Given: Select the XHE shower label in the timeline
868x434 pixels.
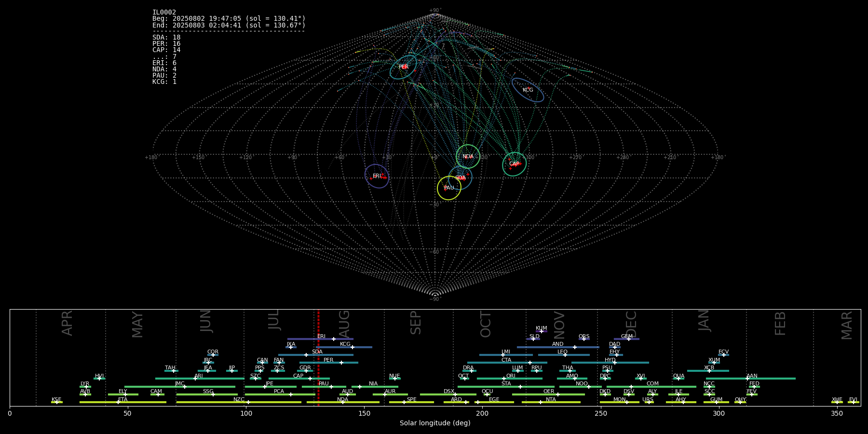Looking at the screenshot, I should 837,400.
